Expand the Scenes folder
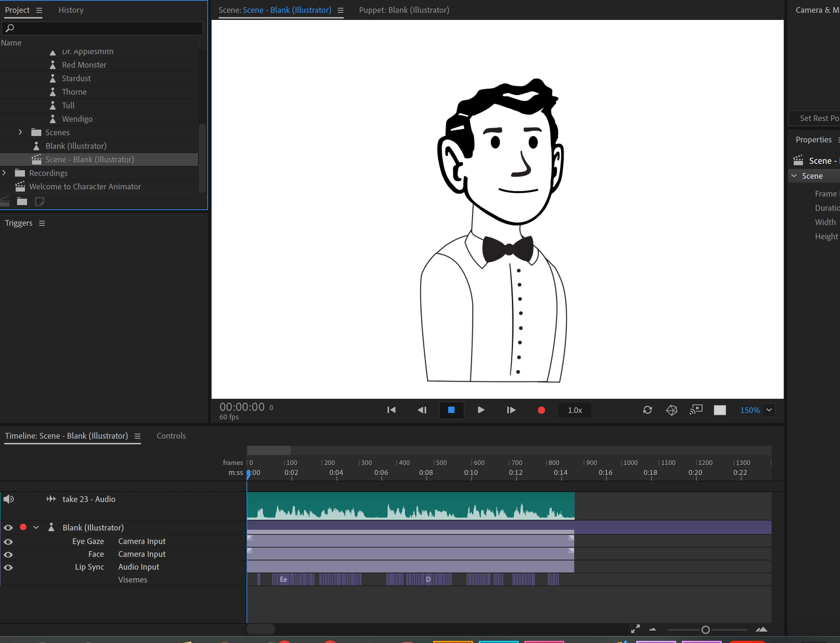 click(20, 132)
